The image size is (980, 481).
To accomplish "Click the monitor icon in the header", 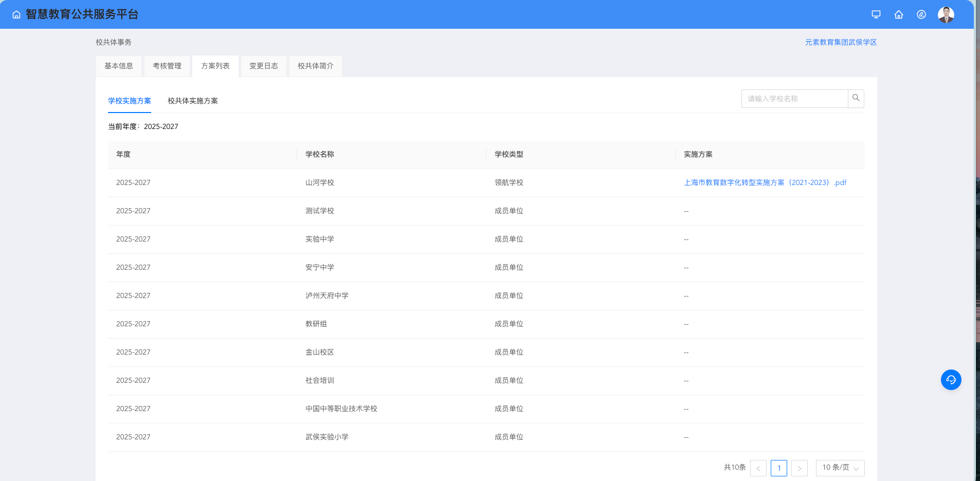I will click(876, 14).
